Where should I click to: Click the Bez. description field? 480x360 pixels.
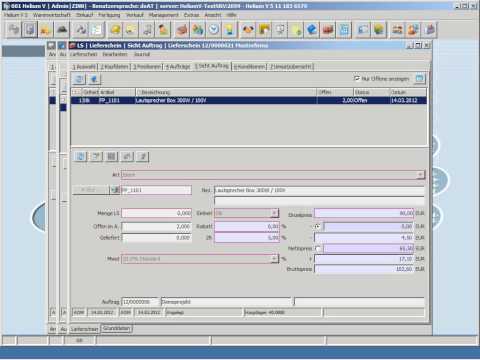click(x=319, y=190)
